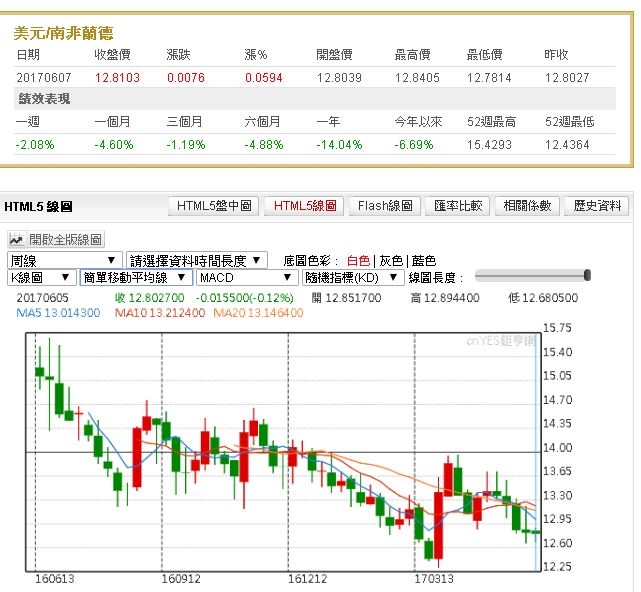Click the HTML5 線圖 section heading
The height and width of the screenshot is (592, 641).
pos(38,207)
